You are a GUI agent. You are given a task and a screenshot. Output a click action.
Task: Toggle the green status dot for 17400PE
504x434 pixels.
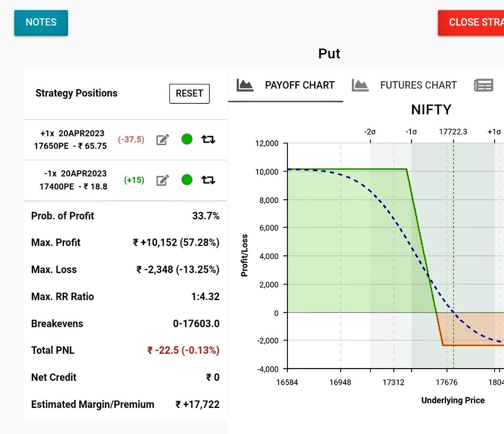(187, 180)
